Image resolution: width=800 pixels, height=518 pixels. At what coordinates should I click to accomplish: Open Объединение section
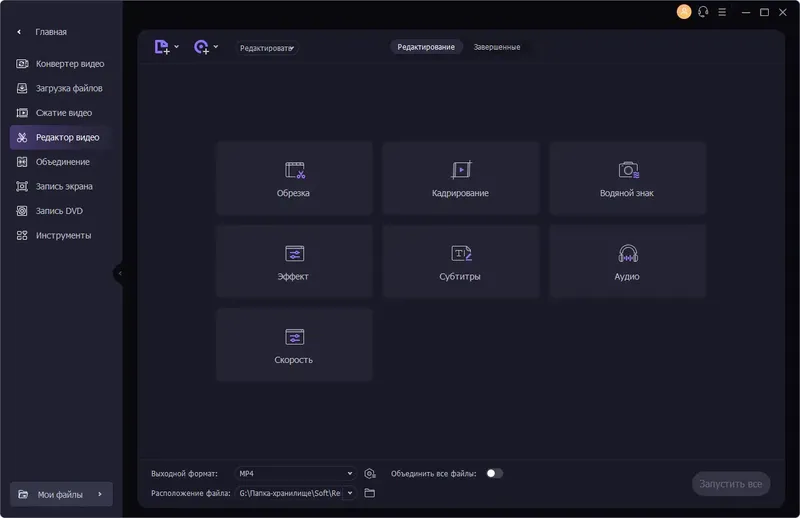pos(60,162)
